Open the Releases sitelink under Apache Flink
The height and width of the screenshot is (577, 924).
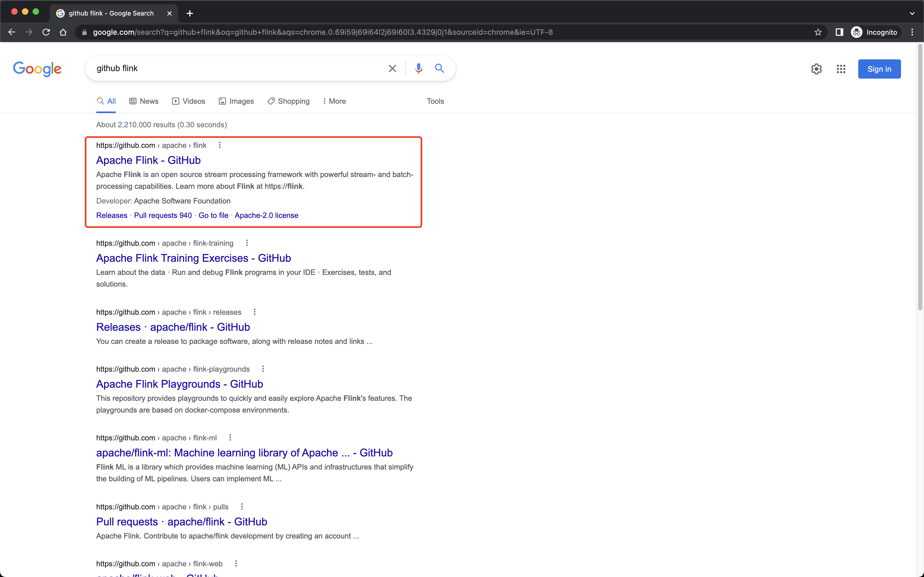tap(112, 215)
